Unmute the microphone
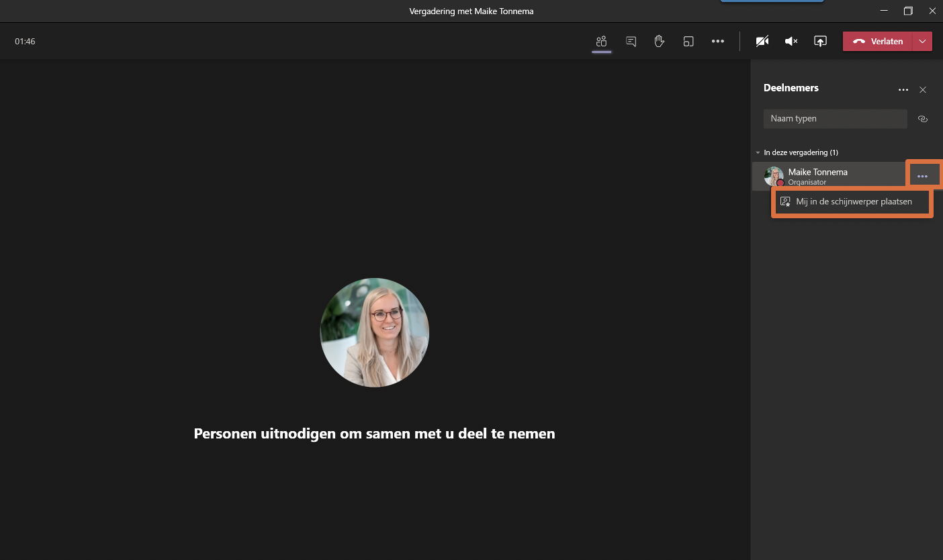The image size is (943, 560). tap(791, 42)
